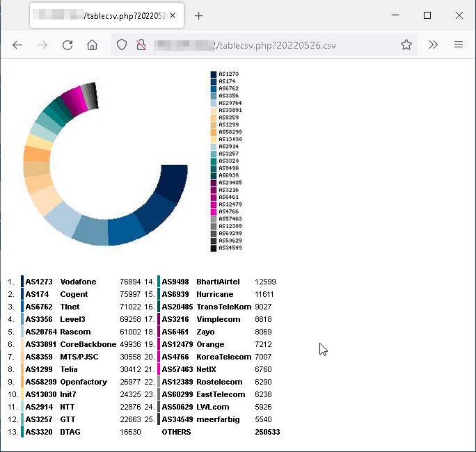Bookmark this page with the star
This screenshot has height=452, width=476.
(406, 45)
